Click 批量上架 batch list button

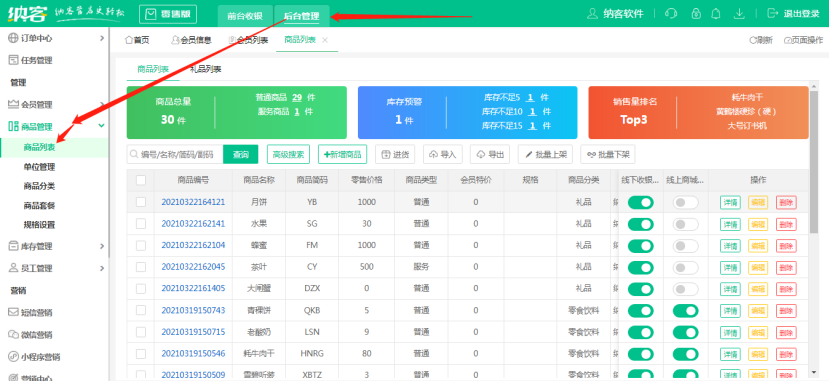pyautogui.click(x=545, y=154)
